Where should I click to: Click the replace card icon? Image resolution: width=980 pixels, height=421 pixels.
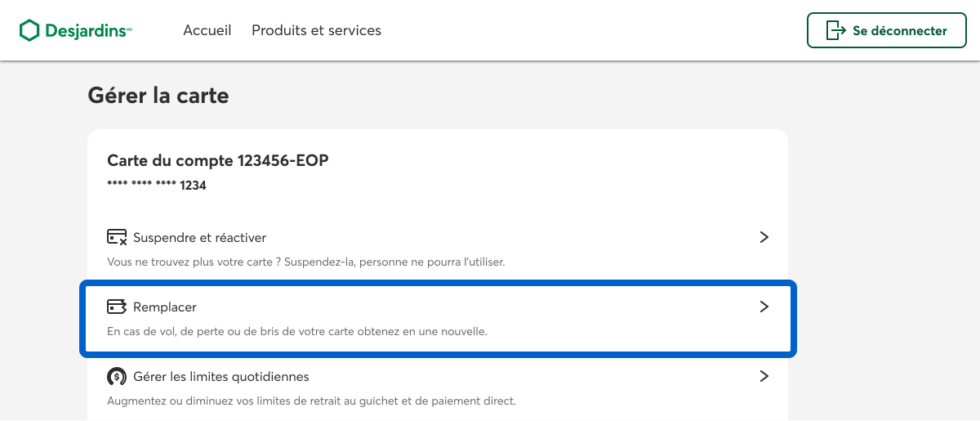pos(117,307)
